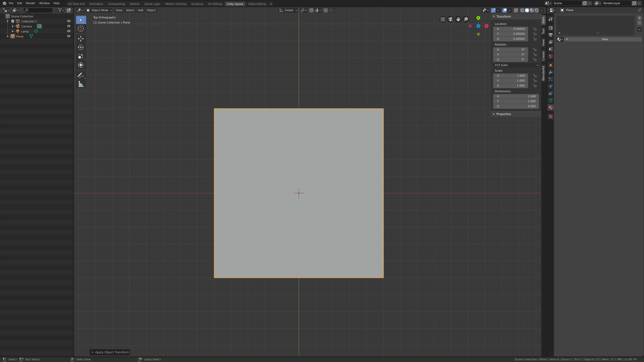Hide the Lamp object in outliner

pos(69,31)
